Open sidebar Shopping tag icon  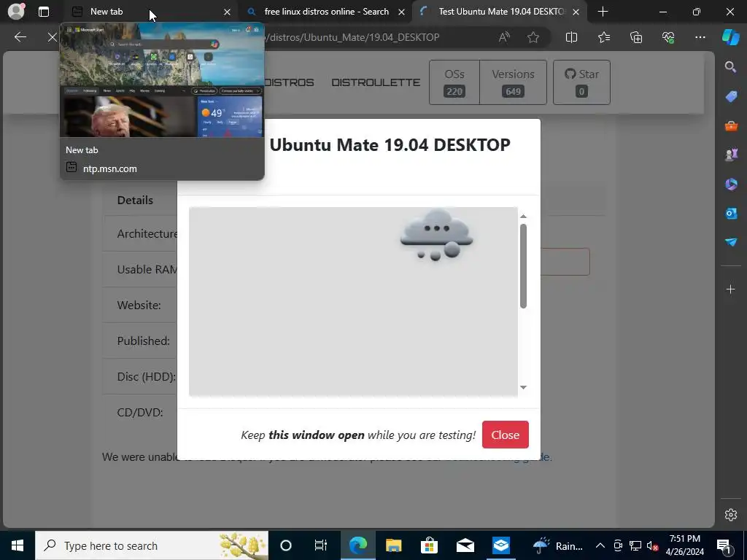[x=731, y=96]
